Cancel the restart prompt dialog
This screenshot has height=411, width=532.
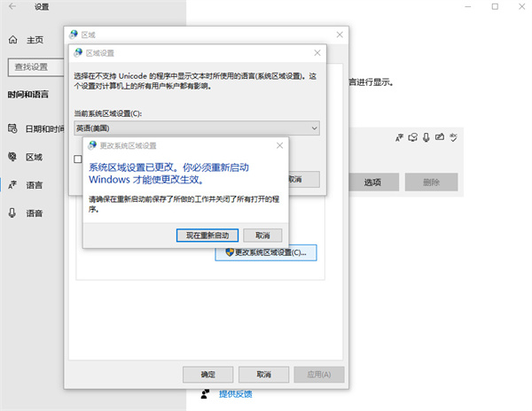tap(262, 235)
